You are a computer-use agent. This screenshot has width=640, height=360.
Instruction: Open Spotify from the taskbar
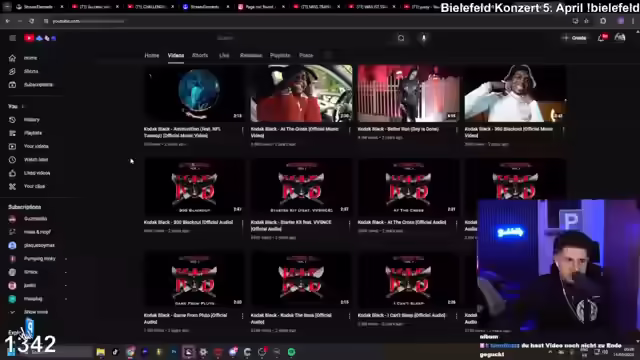tap(291, 352)
